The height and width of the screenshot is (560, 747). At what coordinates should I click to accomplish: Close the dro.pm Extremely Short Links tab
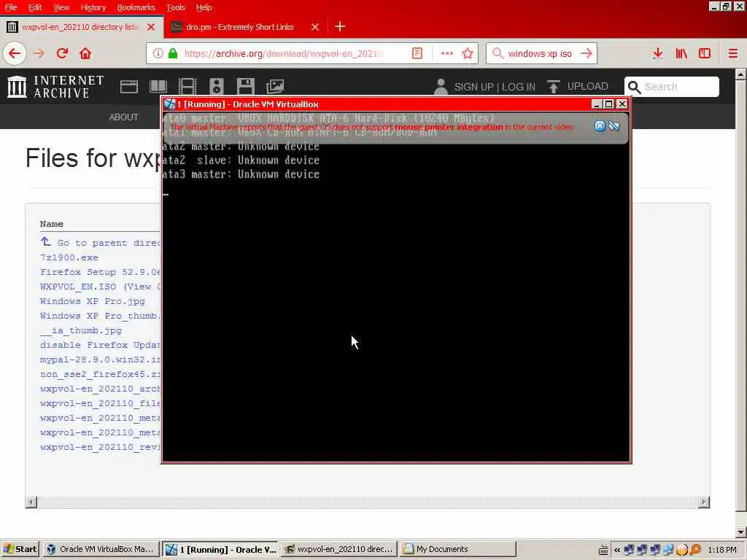click(x=315, y=27)
